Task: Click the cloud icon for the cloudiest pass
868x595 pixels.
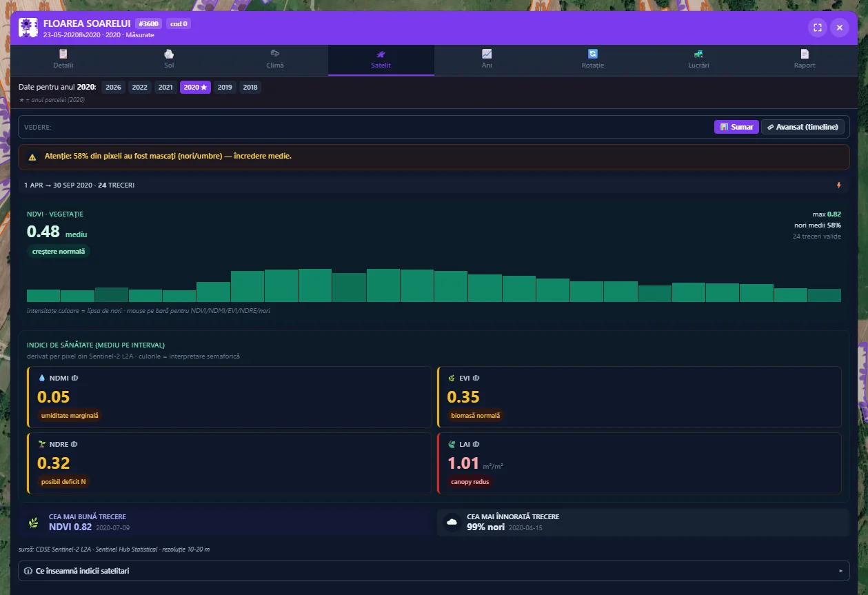Action: coord(452,522)
